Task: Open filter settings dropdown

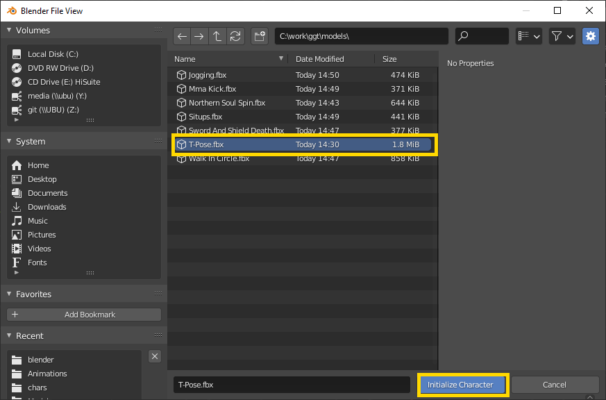Action: coord(562,36)
